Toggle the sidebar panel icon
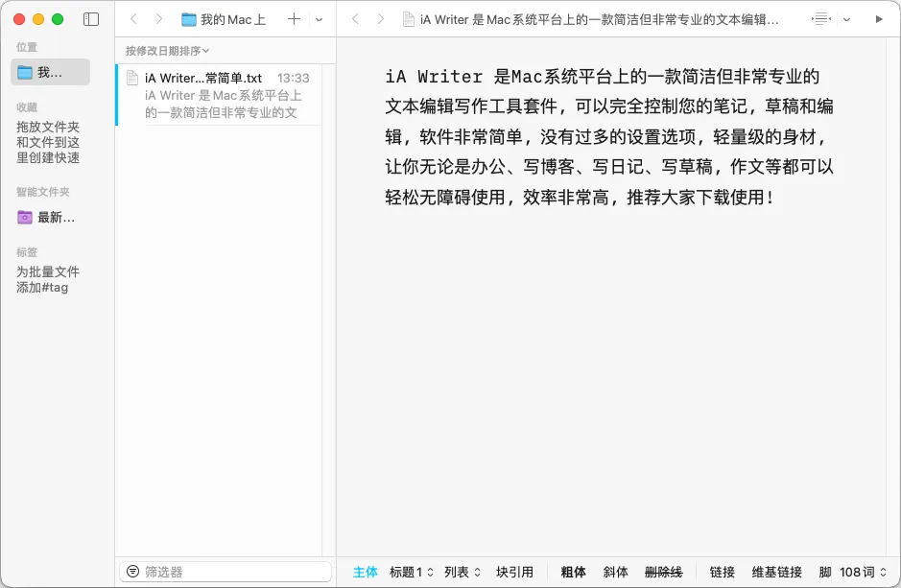Image resolution: width=901 pixels, height=588 pixels. coord(91,19)
